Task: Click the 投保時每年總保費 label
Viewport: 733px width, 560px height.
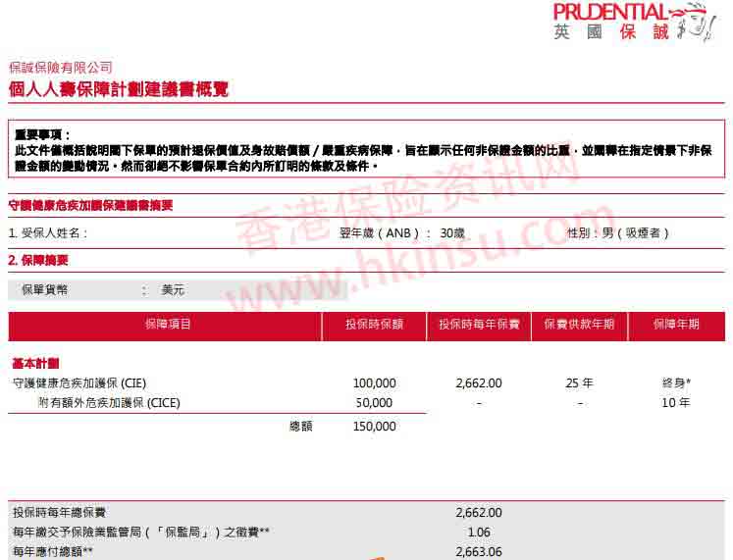Action: click(60, 512)
